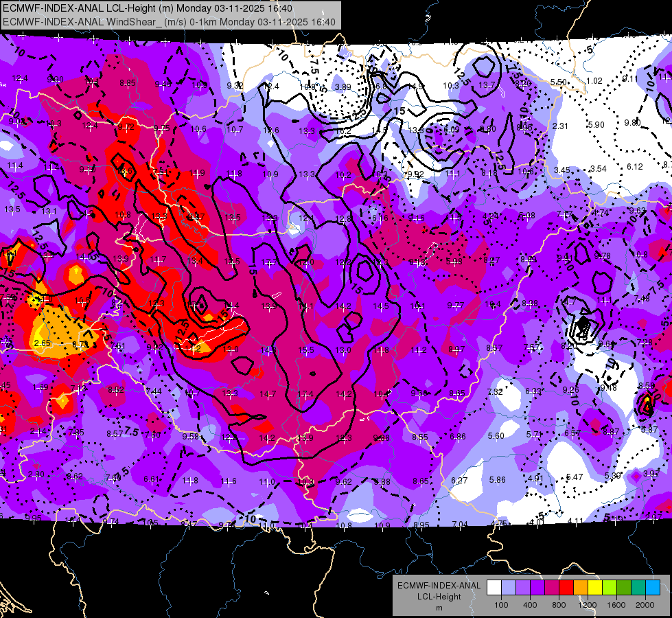Click the magenta swatch in the legend

pos(552,588)
